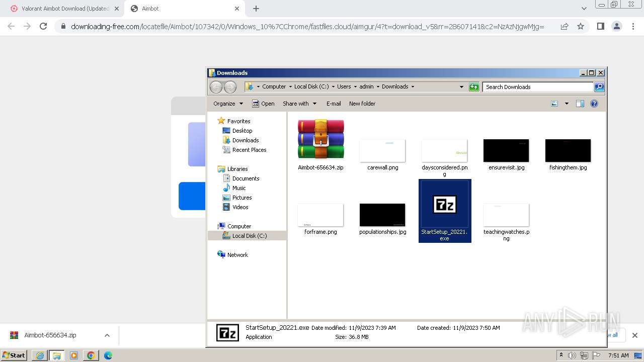Click the Chrome address bar URL

pyautogui.click(x=307, y=27)
